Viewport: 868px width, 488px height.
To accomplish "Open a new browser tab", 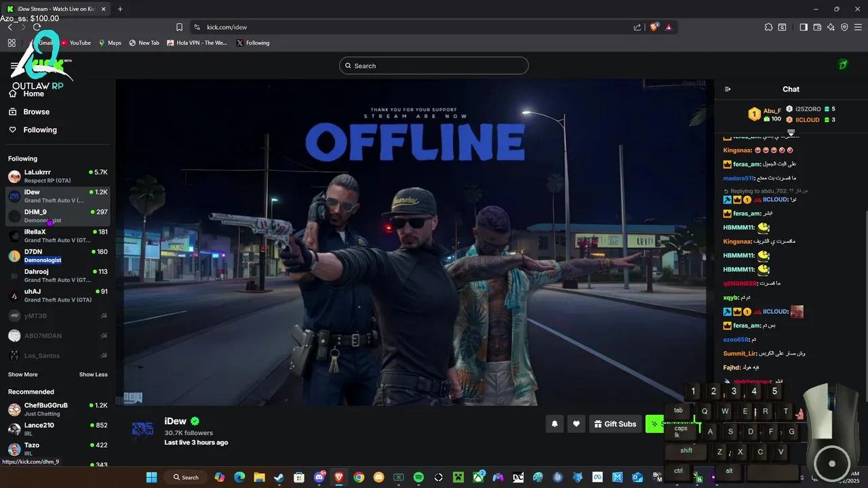I will [120, 9].
